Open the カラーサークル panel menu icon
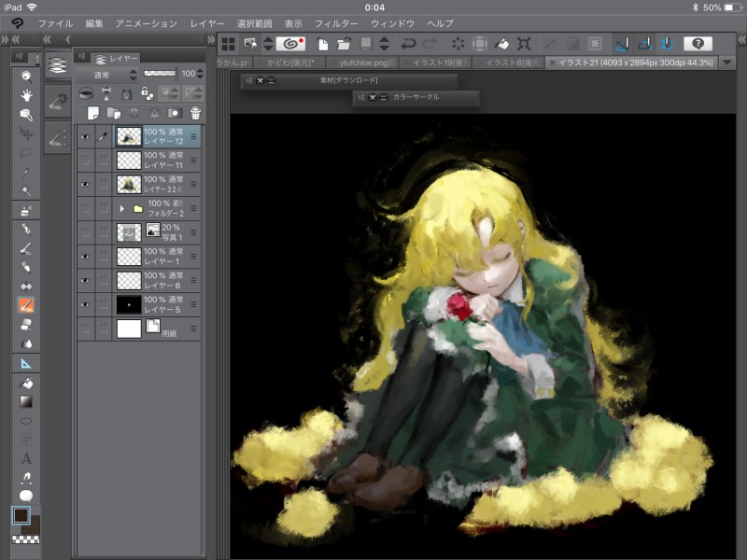Screen dimensions: 747x560 point(361,97)
